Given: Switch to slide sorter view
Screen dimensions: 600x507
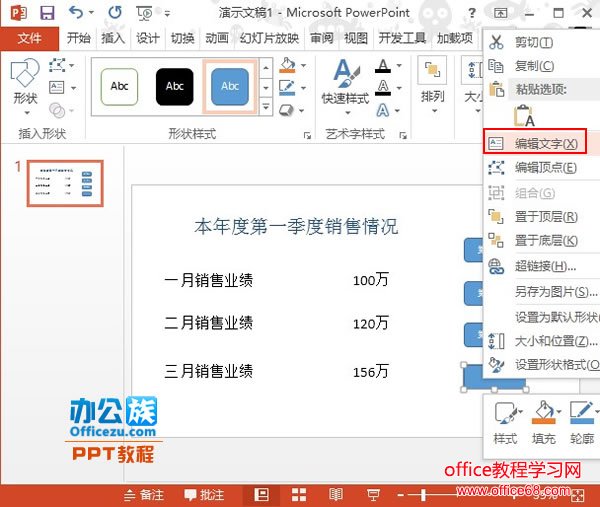Looking at the screenshot, I should [299, 494].
